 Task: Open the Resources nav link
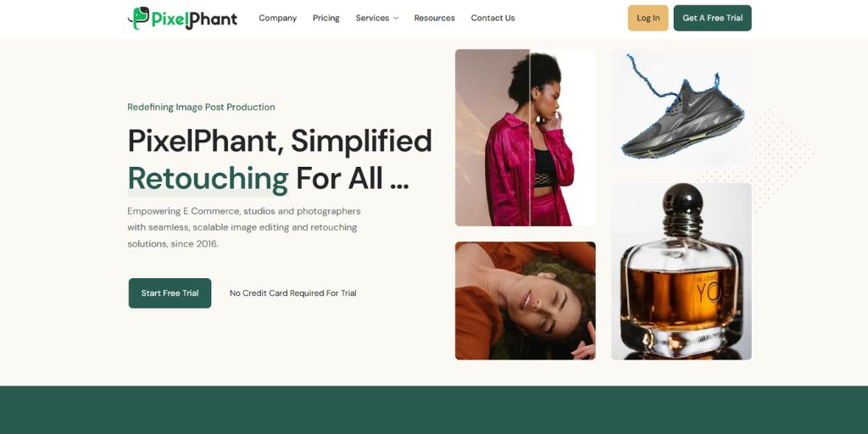435,18
